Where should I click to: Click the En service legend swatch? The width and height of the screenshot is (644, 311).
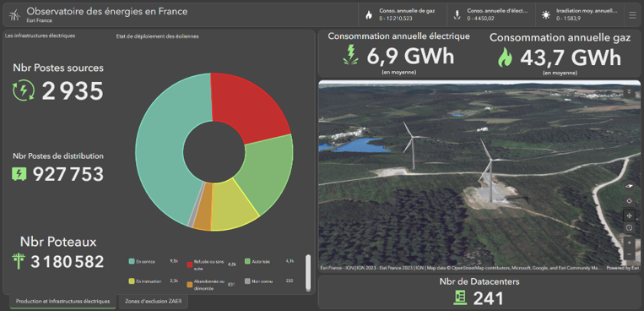coord(132,261)
